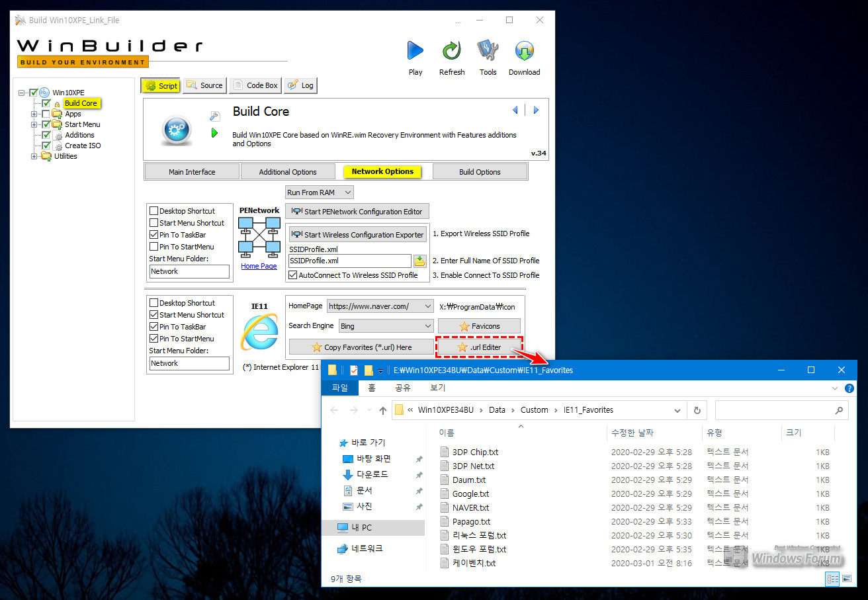Click the Explorer Up one level arrow

[383, 410]
